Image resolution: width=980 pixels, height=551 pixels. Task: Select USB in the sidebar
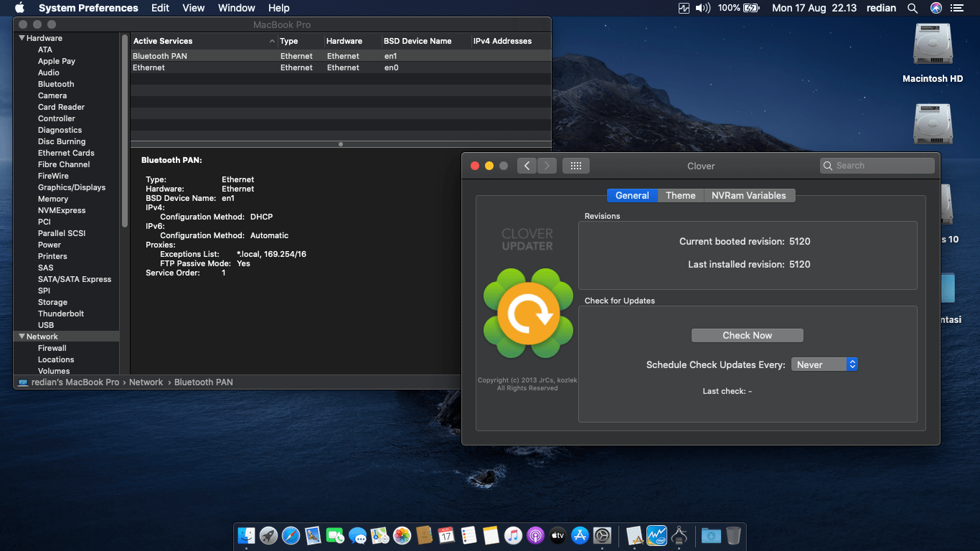tap(46, 325)
